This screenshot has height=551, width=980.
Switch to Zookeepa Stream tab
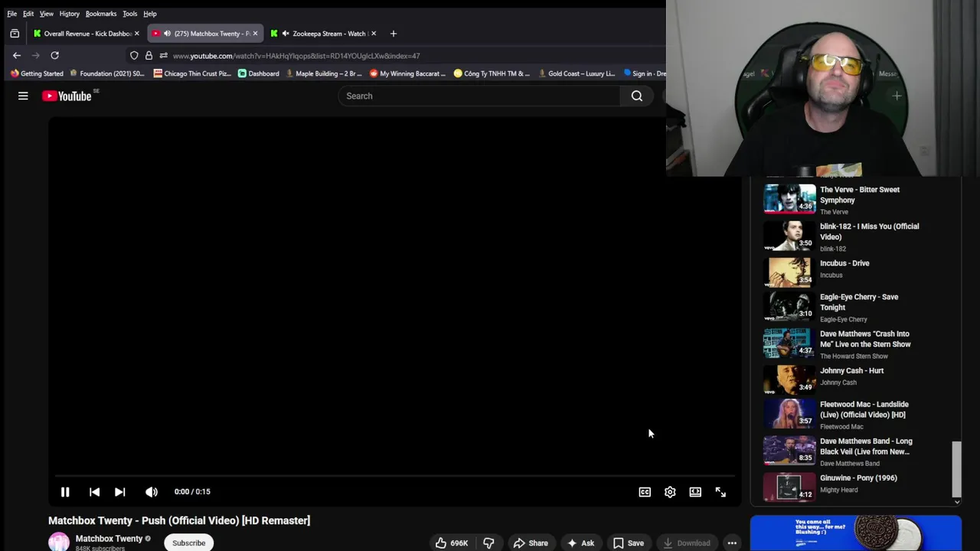pyautogui.click(x=325, y=34)
